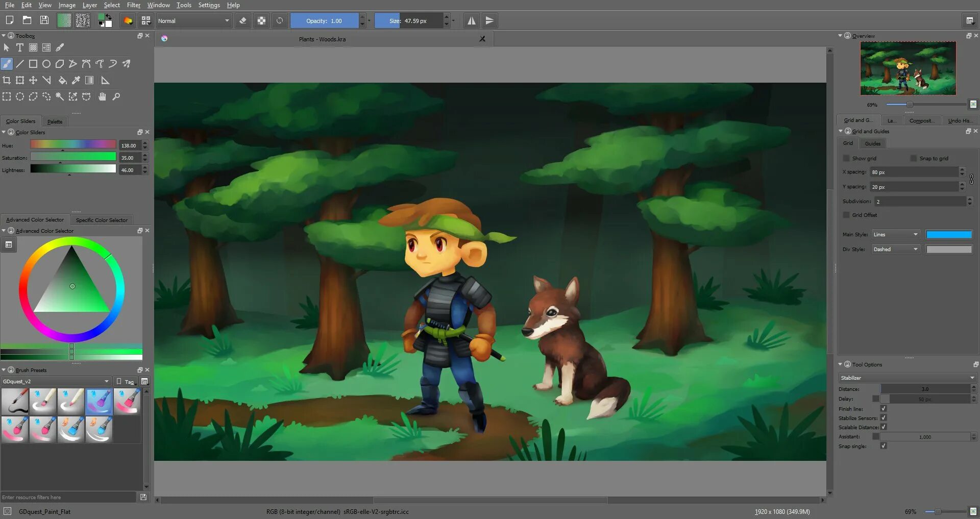Click the resource filter text field
Screen dimensions: 980x519
[x=68, y=497]
